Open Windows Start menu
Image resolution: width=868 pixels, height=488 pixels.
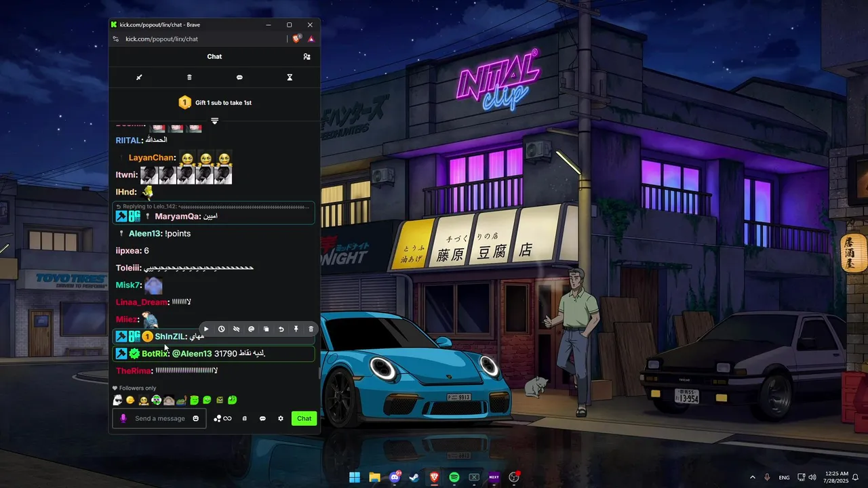click(x=355, y=477)
